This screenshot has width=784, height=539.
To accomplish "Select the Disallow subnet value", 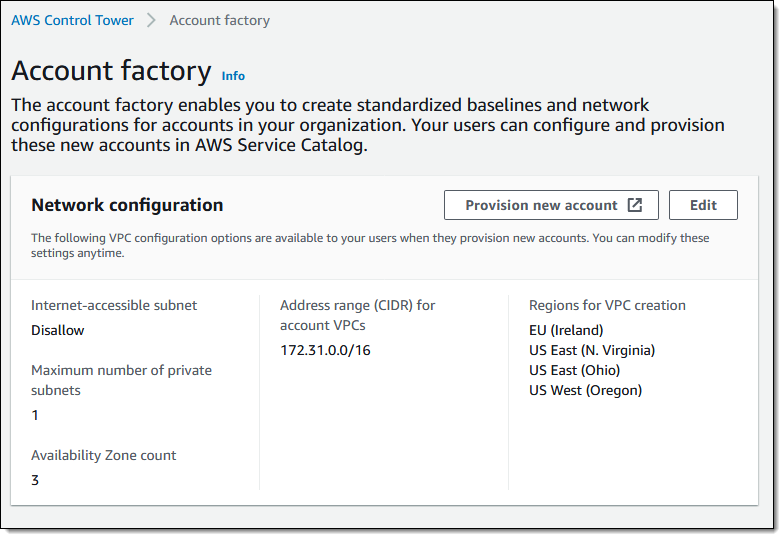I will click(x=58, y=330).
